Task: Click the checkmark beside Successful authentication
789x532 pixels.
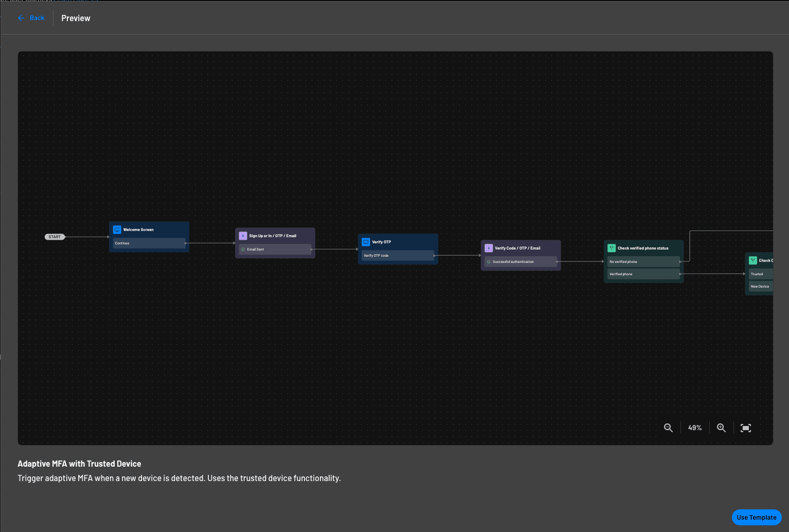Action: [x=489, y=261]
